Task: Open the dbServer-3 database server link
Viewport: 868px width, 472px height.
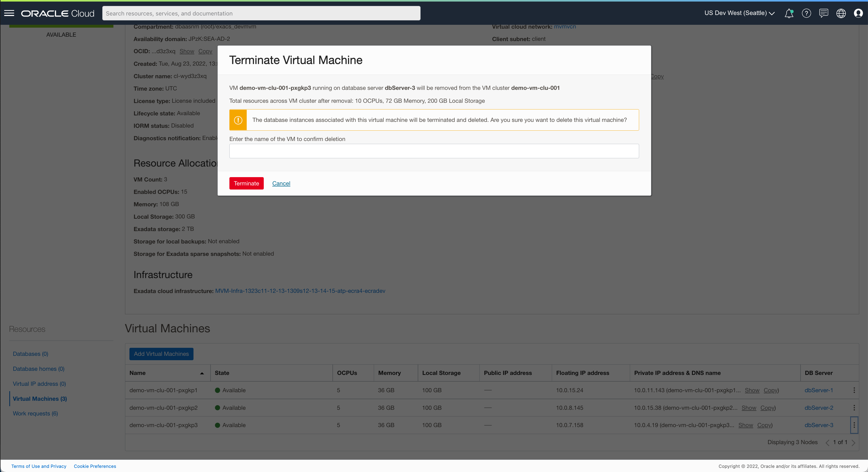Action: (819, 425)
